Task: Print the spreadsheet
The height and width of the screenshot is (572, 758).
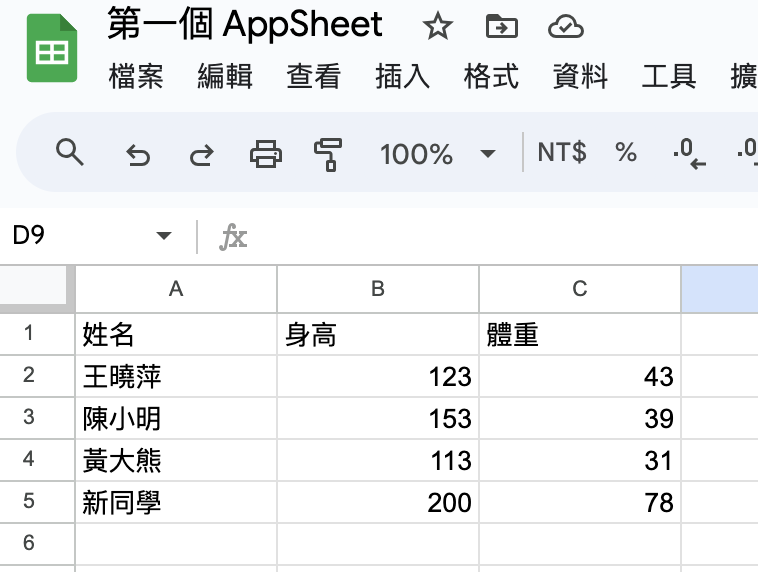Action: coord(266,154)
